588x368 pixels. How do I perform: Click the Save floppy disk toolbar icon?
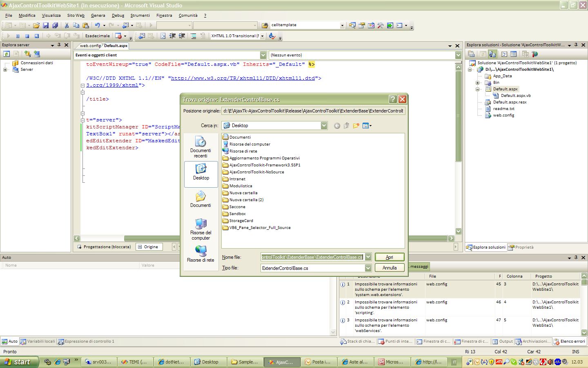click(x=46, y=25)
